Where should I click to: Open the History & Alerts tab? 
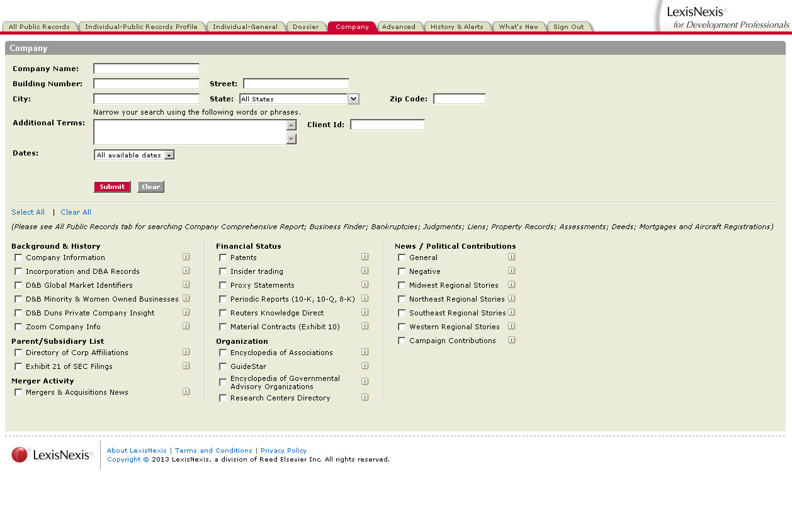[457, 26]
